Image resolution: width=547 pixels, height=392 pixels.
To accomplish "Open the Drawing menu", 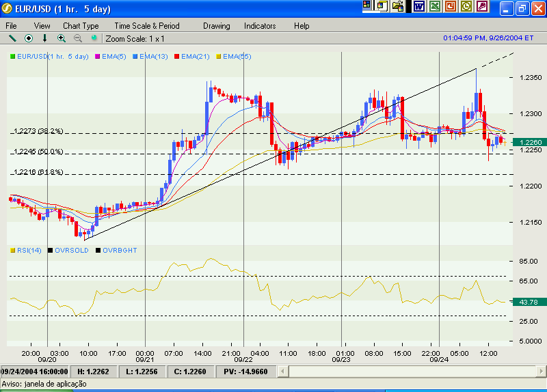I will tap(217, 26).
